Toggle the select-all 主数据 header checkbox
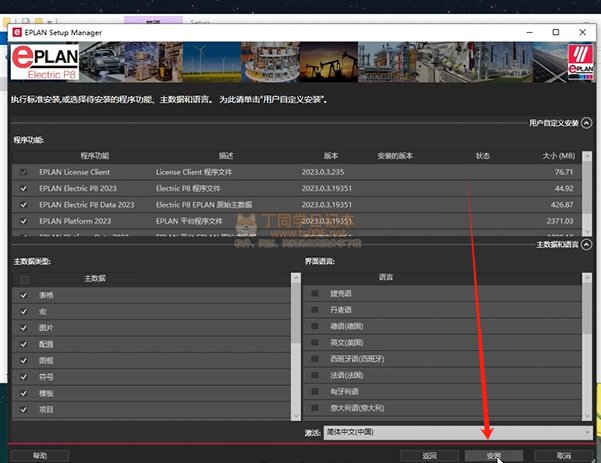Viewport: 601px width, 463px height. pos(24,279)
